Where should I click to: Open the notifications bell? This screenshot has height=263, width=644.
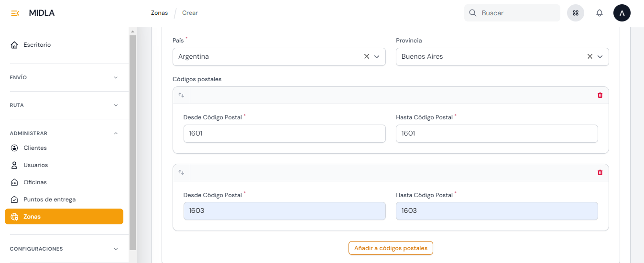click(599, 13)
